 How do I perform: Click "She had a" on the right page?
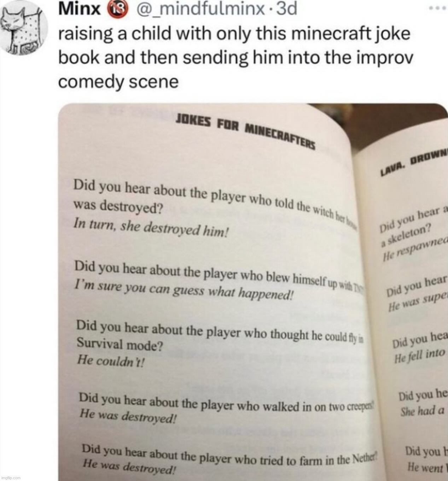pos(423,411)
